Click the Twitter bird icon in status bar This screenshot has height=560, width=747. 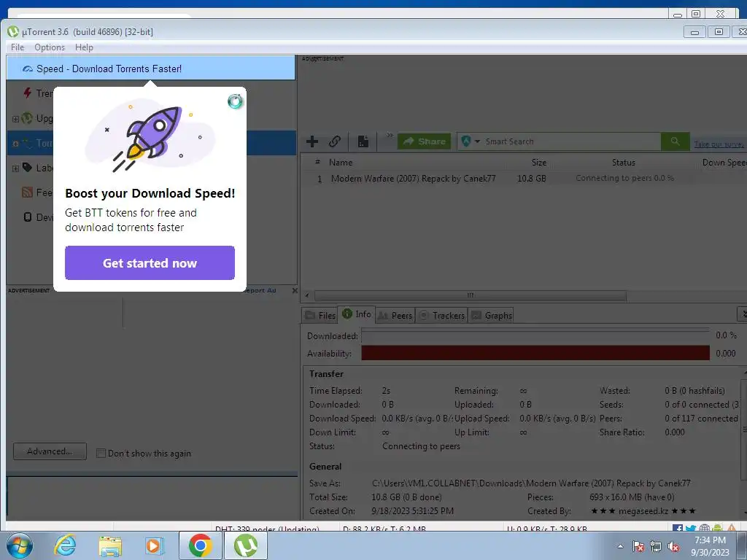[x=691, y=528]
